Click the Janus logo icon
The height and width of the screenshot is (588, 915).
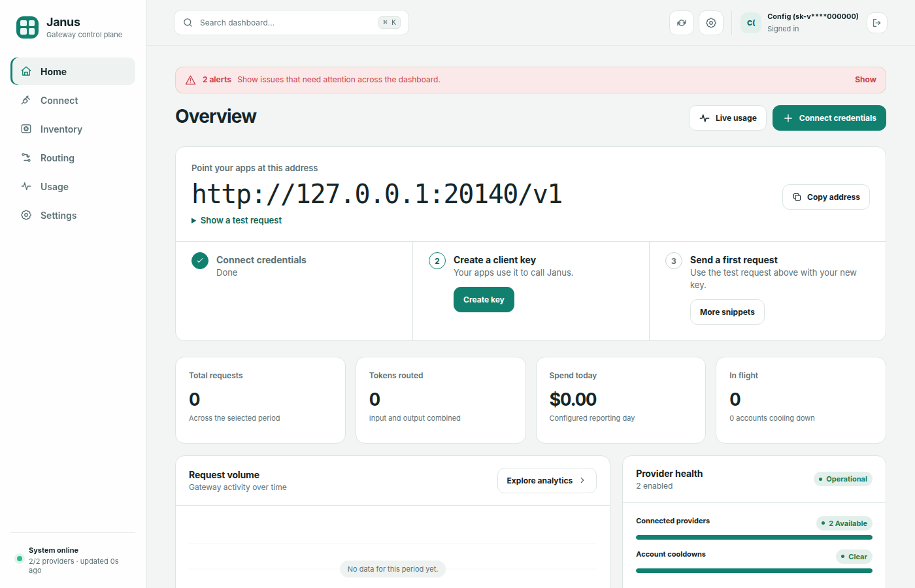pos(27,27)
